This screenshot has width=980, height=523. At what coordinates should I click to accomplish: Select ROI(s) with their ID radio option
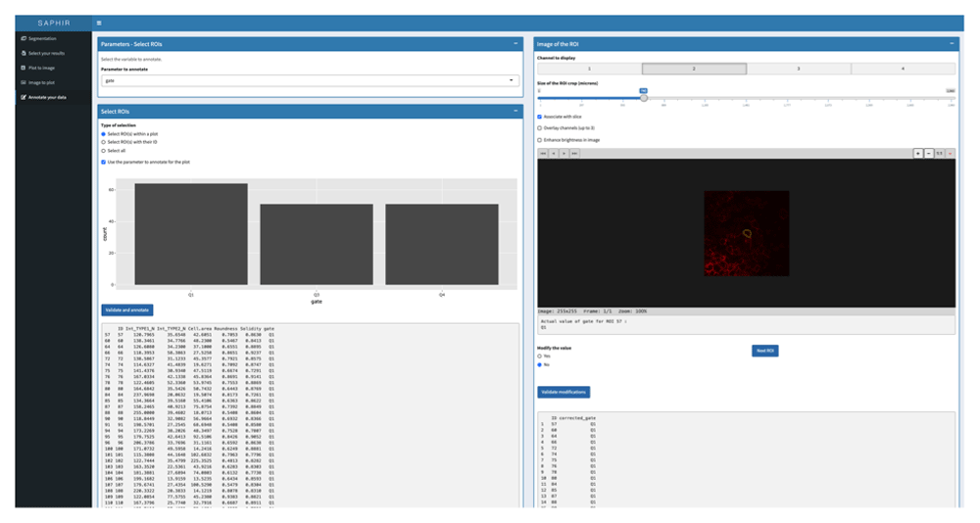(104, 142)
